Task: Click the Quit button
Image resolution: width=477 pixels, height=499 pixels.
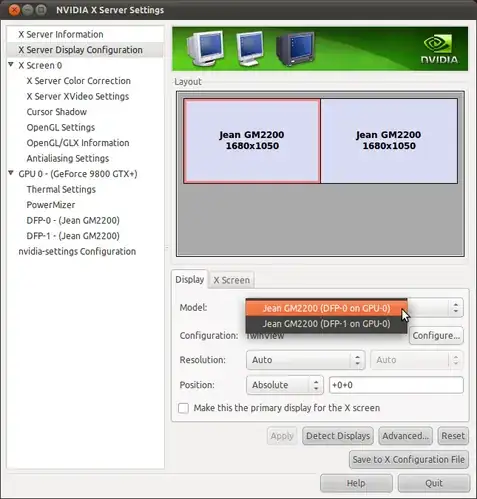Action: tap(434, 483)
